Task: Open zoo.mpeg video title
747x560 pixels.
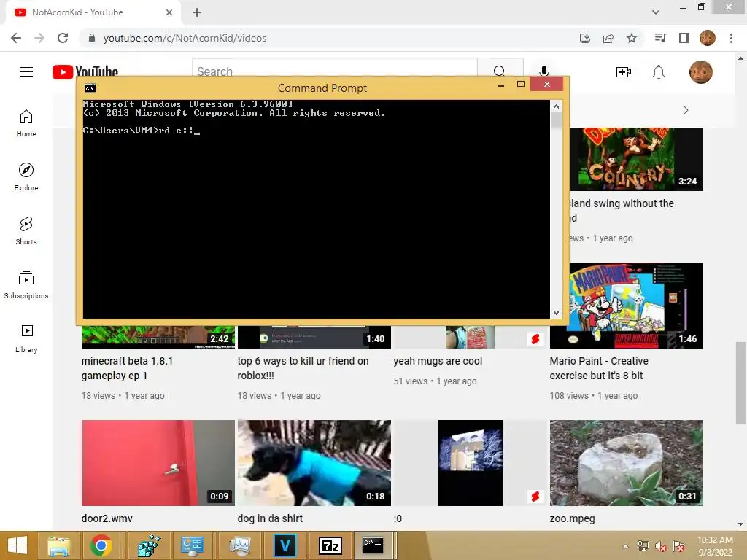Action: click(572, 518)
